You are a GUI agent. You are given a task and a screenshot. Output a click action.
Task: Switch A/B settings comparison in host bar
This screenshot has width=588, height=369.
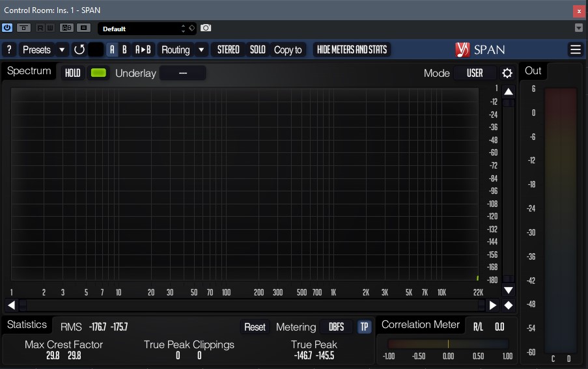(x=67, y=28)
